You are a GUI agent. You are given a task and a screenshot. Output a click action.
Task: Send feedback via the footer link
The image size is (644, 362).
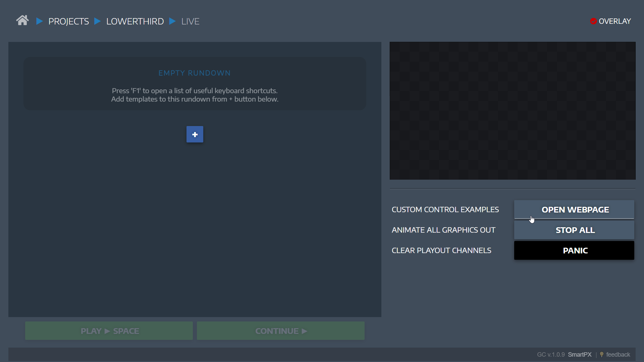pyautogui.click(x=618, y=354)
